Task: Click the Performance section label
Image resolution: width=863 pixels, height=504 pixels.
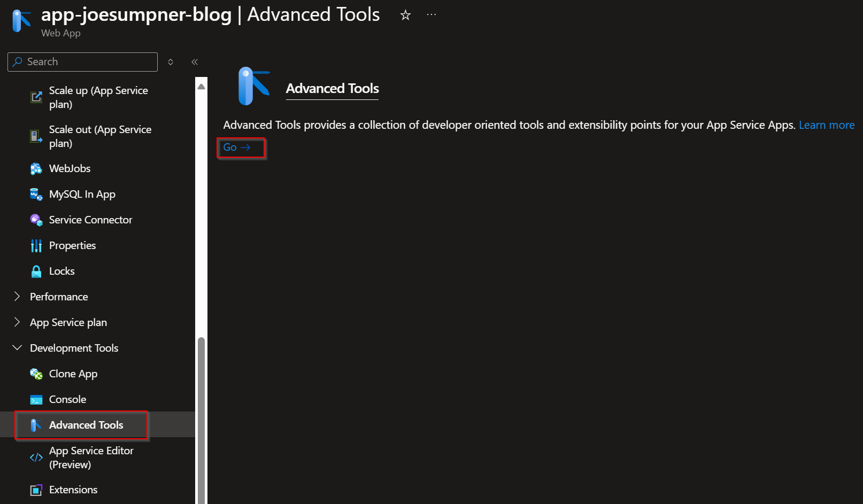Action: [x=59, y=297]
